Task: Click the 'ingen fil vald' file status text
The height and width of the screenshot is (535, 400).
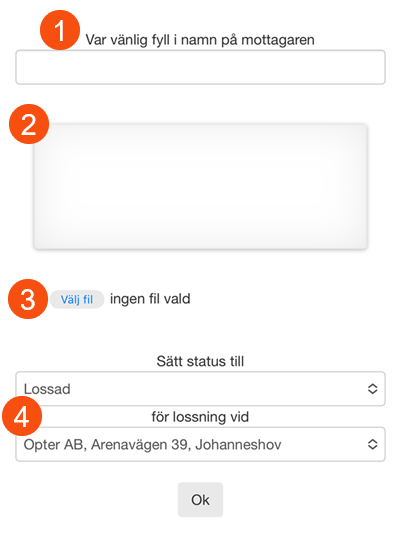Action: tap(150, 299)
